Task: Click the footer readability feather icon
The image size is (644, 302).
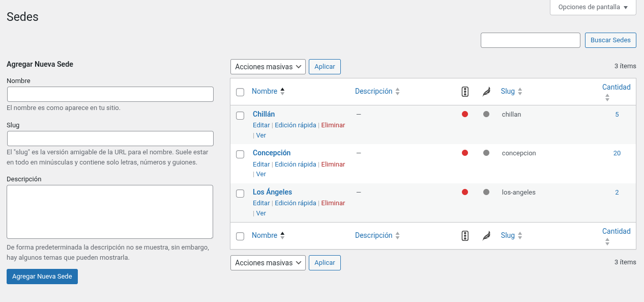Action: (486, 236)
